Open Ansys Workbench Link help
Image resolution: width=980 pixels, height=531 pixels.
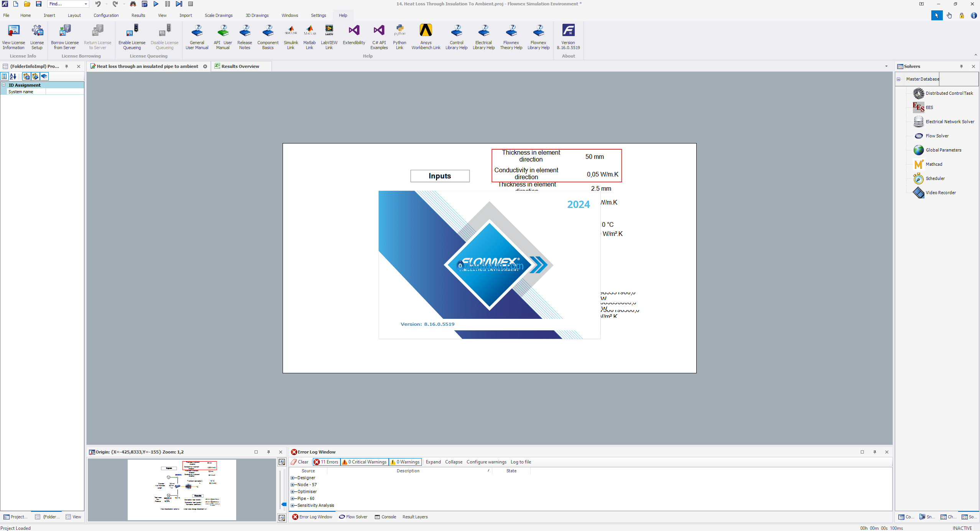point(426,37)
